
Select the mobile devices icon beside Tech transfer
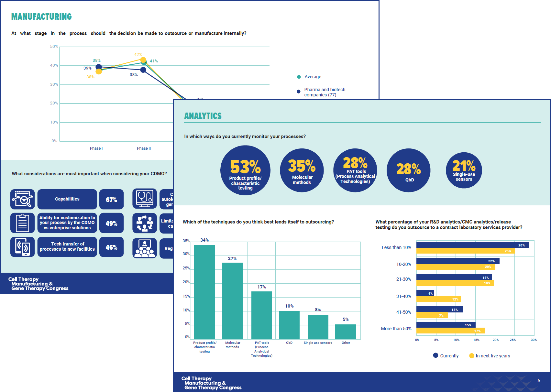tap(23, 247)
